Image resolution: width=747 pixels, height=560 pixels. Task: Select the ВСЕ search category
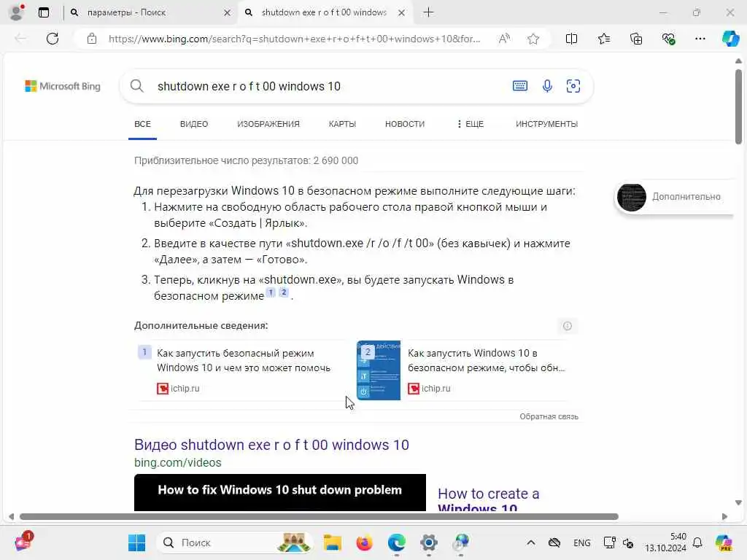(x=142, y=124)
